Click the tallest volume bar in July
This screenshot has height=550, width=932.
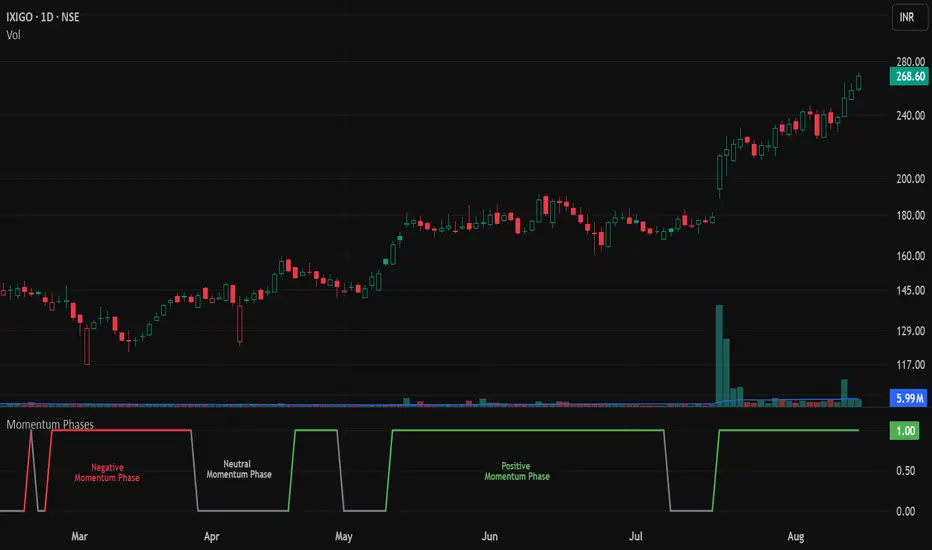click(x=719, y=356)
